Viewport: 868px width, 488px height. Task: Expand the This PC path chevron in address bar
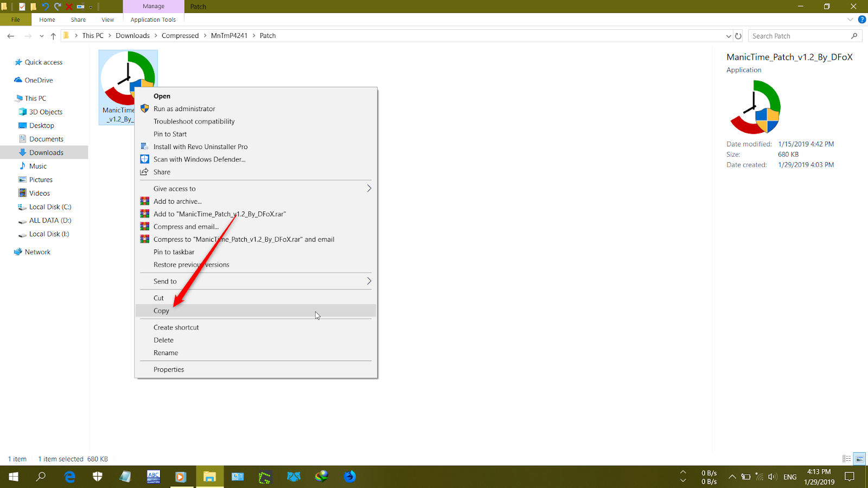click(x=110, y=36)
